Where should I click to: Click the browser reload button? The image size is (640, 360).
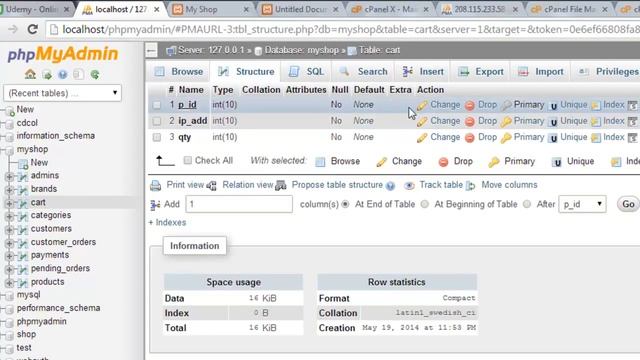point(32,29)
